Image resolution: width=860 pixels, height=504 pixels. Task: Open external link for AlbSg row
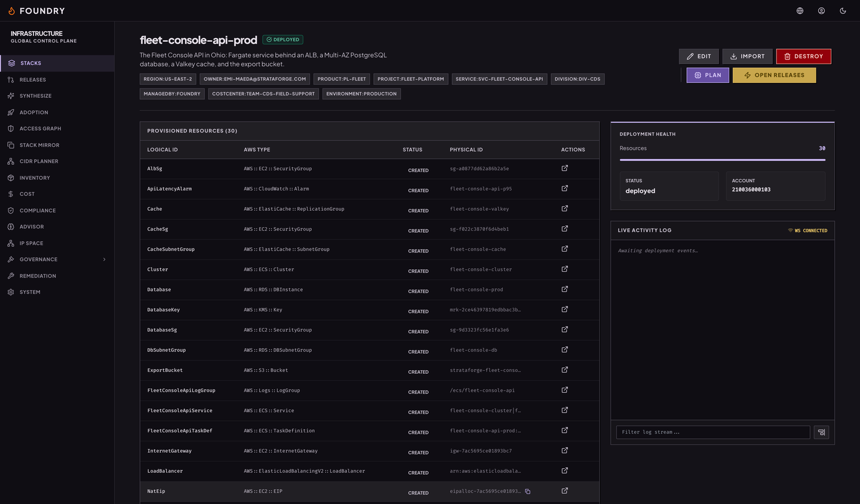(x=564, y=168)
